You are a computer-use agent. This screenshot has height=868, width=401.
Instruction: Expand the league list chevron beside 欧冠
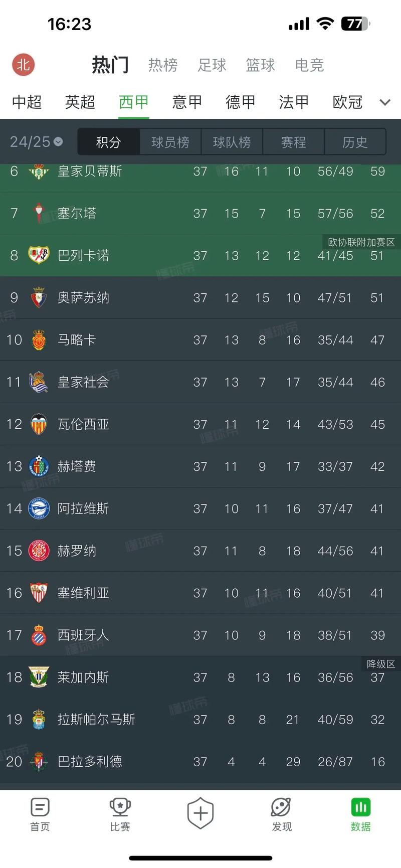[384, 102]
